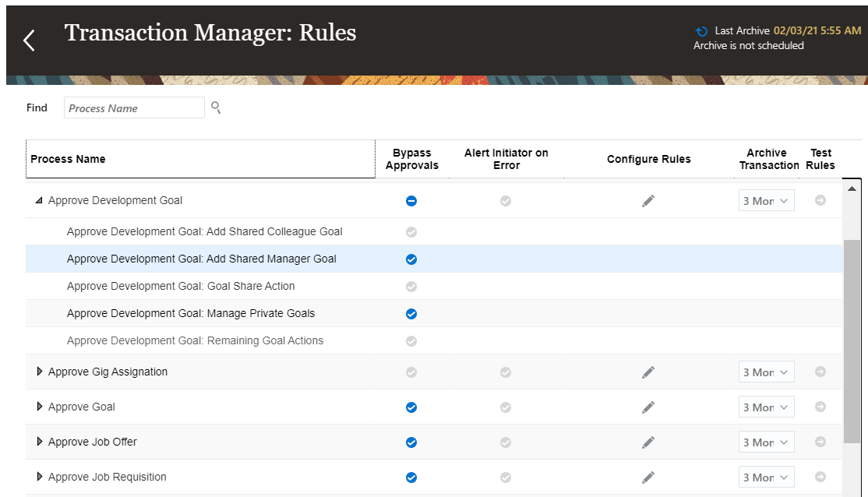The width and height of the screenshot is (868, 497).
Task: Open the Configure Rules editor for Approve Job Offer
Action: pyautogui.click(x=648, y=442)
